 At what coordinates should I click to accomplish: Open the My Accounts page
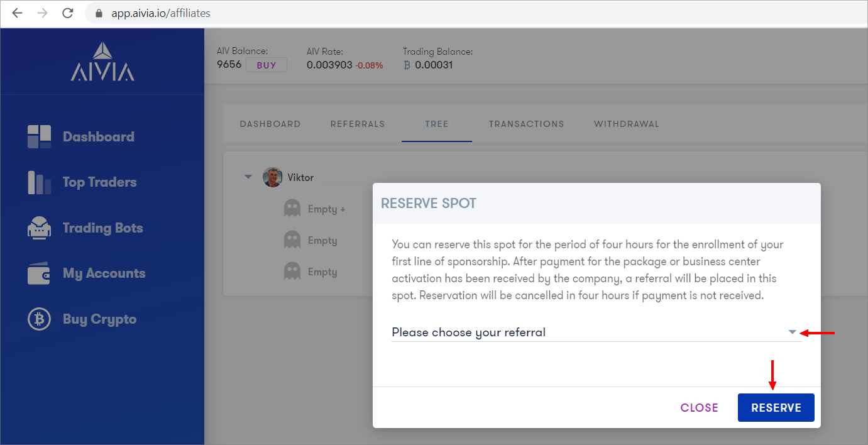tap(104, 273)
